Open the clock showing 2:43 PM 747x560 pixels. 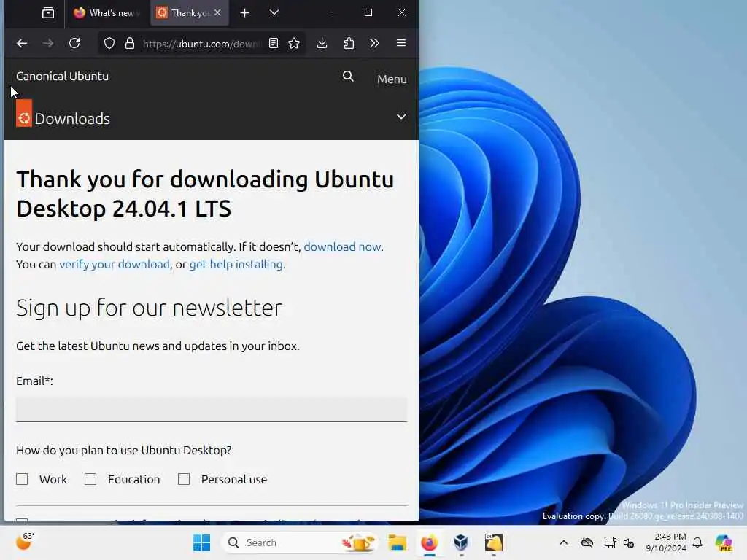666,542
